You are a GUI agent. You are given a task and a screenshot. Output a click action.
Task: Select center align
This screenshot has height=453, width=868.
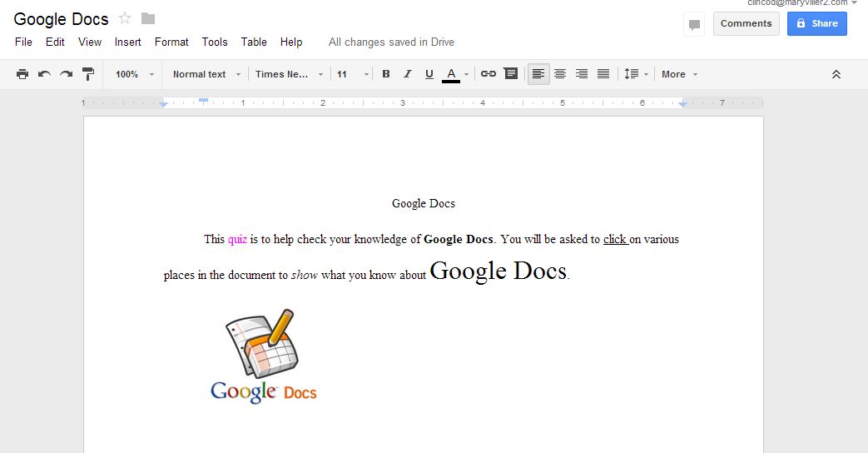click(560, 73)
